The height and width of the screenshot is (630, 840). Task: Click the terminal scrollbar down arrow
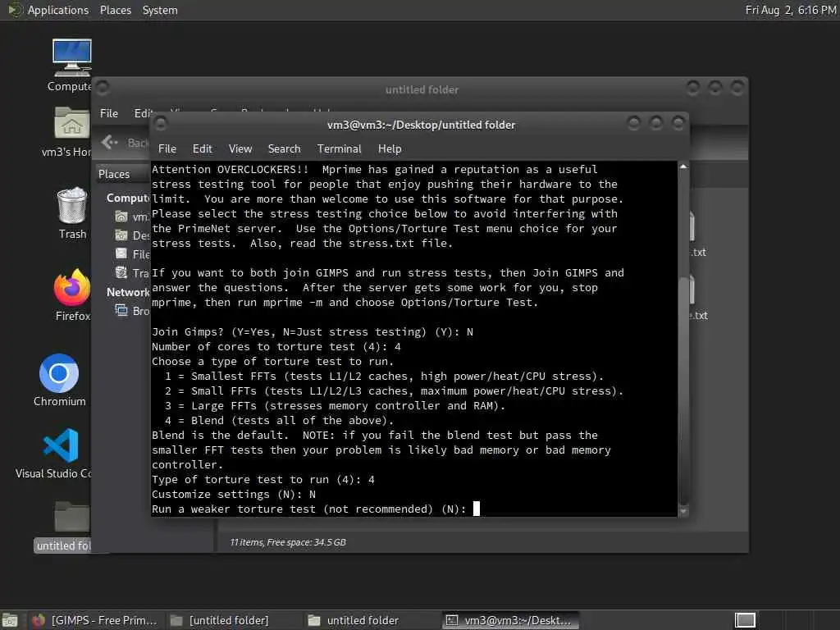click(683, 512)
